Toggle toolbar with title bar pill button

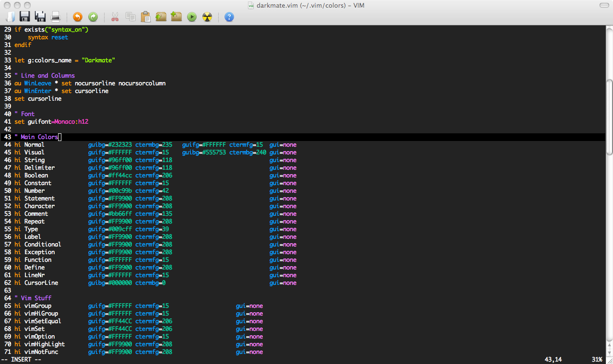pos(602,5)
